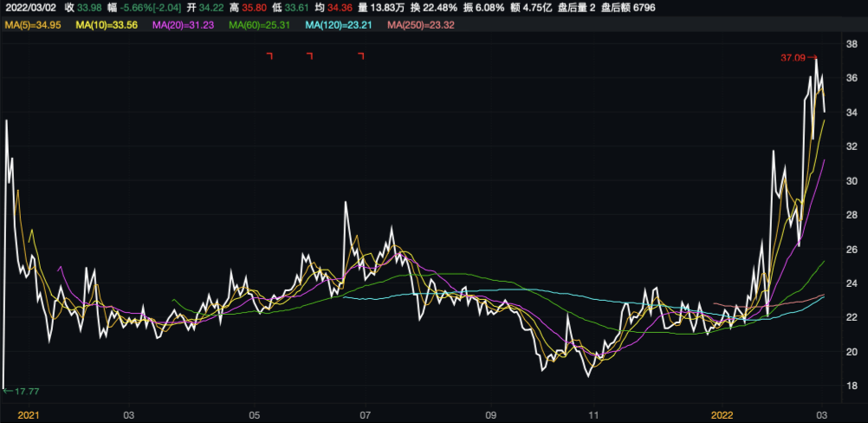The image size is (868, 423).
Task: Click the 2022/03/02 date in header
Action: pos(29,8)
